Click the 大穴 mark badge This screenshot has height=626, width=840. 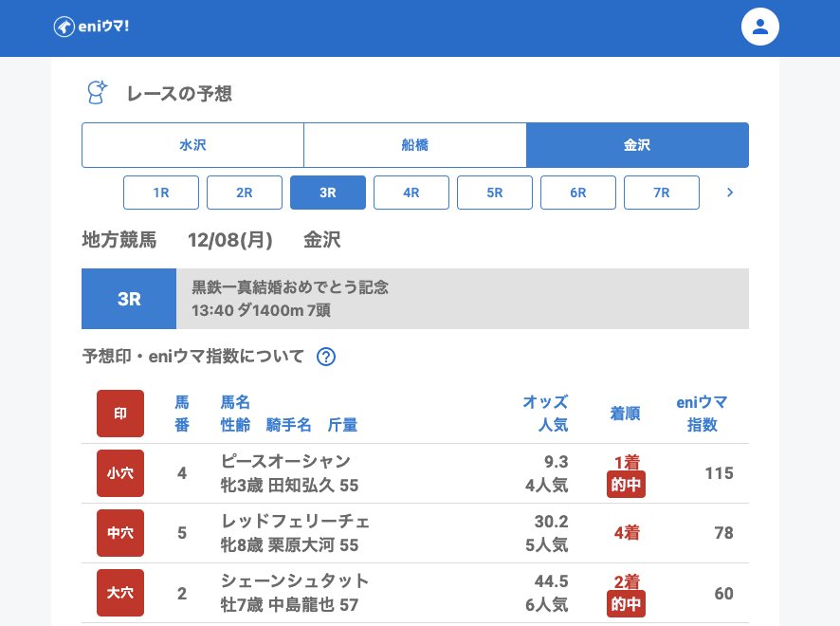coord(120,593)
